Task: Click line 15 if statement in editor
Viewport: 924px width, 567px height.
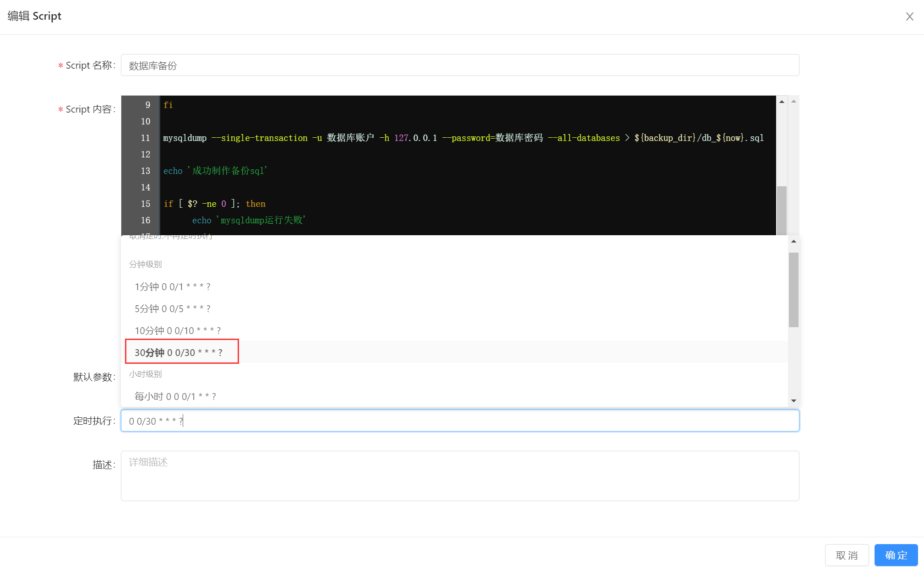Action: coord(214,204)
